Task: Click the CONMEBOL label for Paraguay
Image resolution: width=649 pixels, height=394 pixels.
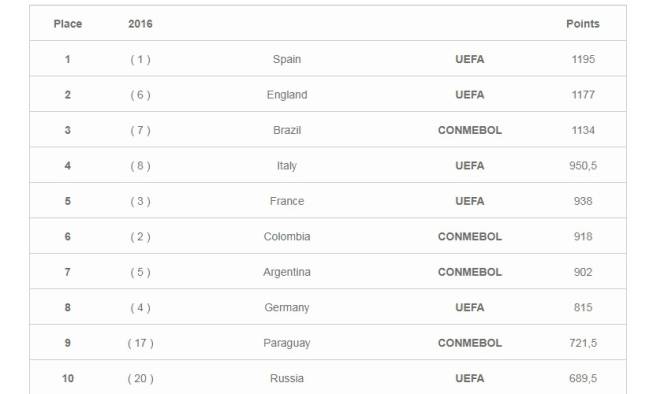Action: [470, 343]
